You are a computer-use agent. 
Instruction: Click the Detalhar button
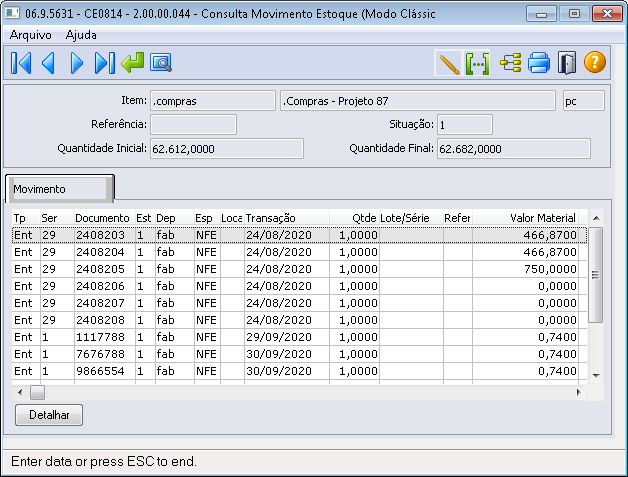click(x=49, y=415)
